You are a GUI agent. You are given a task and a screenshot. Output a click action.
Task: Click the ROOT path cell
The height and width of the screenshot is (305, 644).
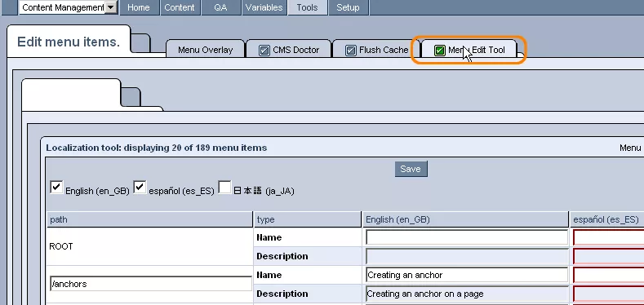(150, 246)
